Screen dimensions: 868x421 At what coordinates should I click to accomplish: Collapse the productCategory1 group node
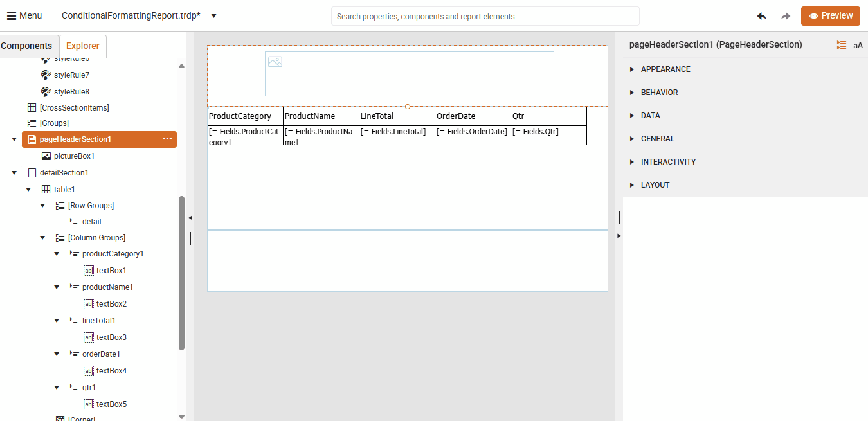click(x=57, y=254)
